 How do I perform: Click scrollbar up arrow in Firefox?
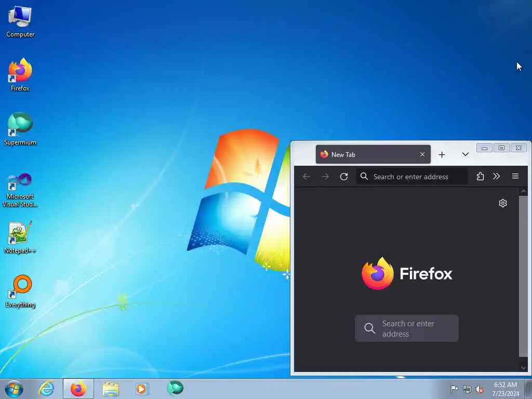(523, 191)
